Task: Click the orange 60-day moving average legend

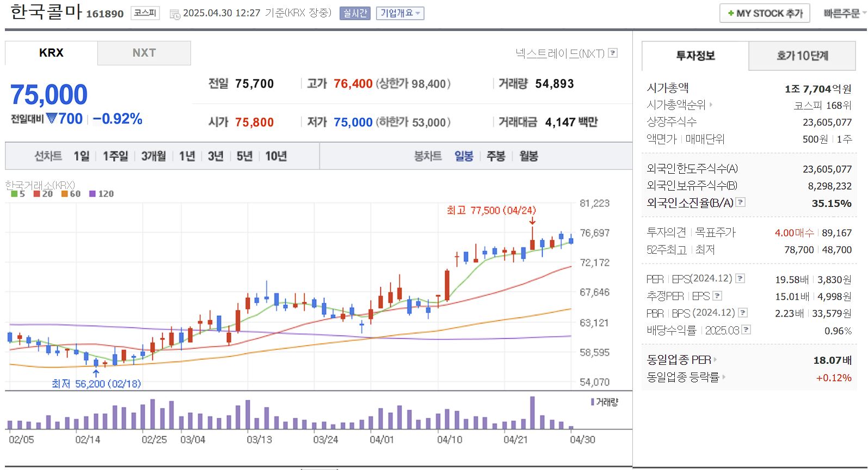Action: pyautogui.click(x=71, y=194)
